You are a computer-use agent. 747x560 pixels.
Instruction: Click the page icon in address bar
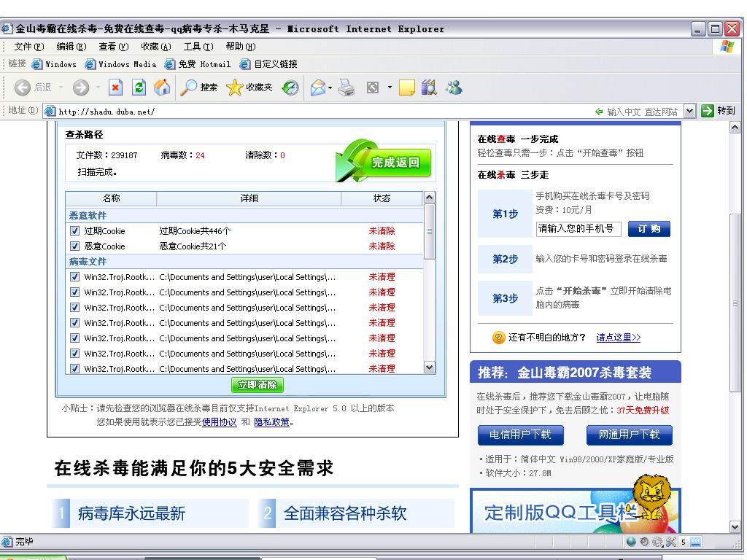[x=50, y=112]
